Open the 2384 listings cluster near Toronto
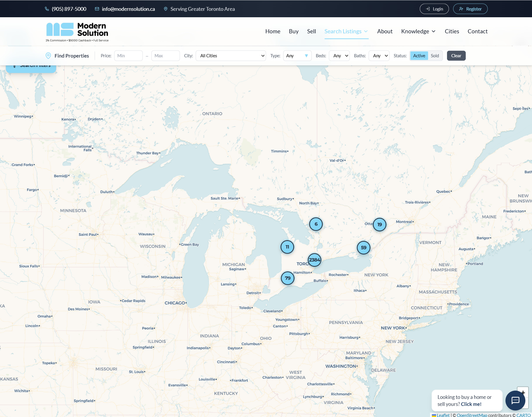532x417 pixels. coord(315,260)
